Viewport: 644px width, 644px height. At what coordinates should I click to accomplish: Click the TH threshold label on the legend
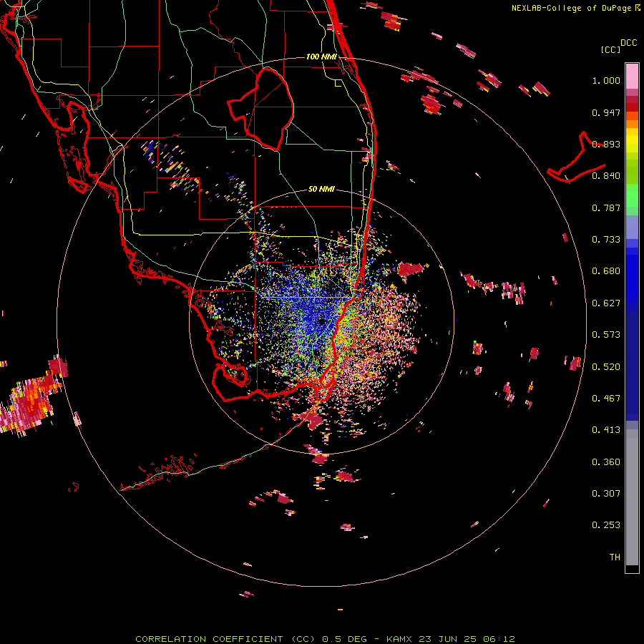point(615,557)
